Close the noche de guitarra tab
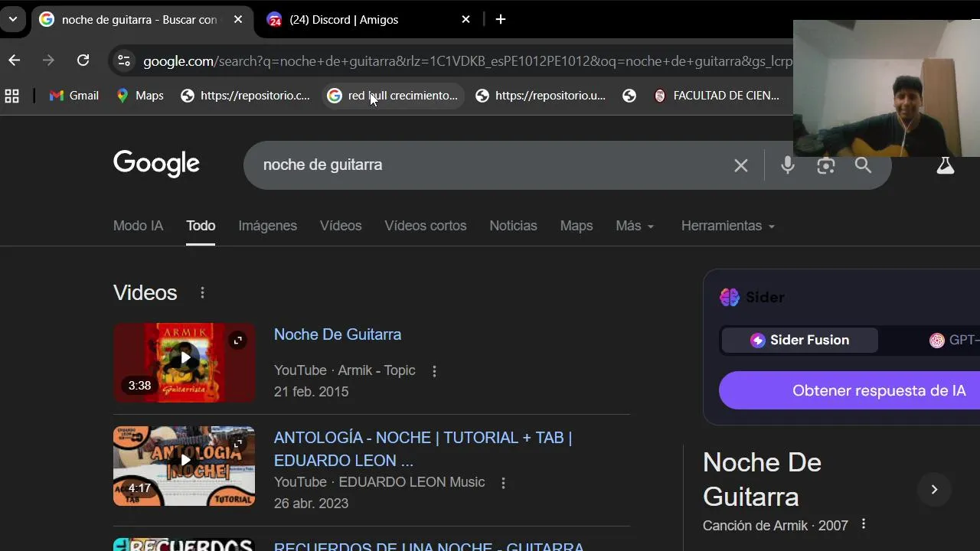This screenshot has width=980, height=551. pyautogui.click(x=238, y=20)
